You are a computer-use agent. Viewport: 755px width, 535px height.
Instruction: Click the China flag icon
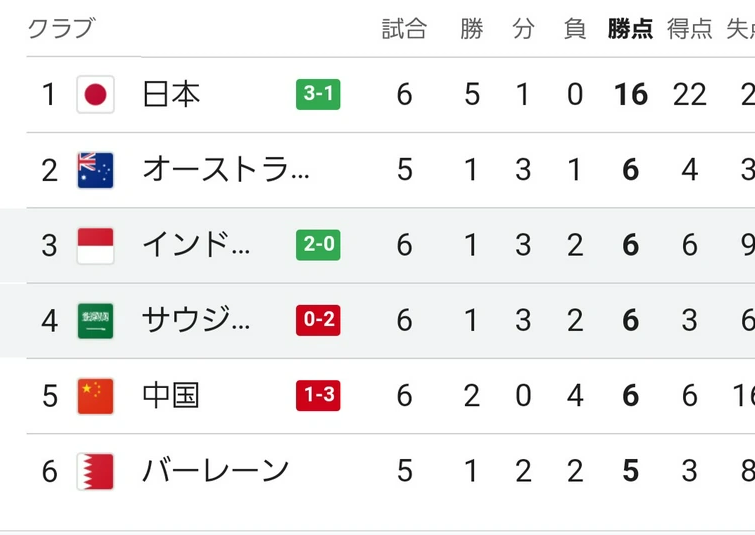[96, 396]
